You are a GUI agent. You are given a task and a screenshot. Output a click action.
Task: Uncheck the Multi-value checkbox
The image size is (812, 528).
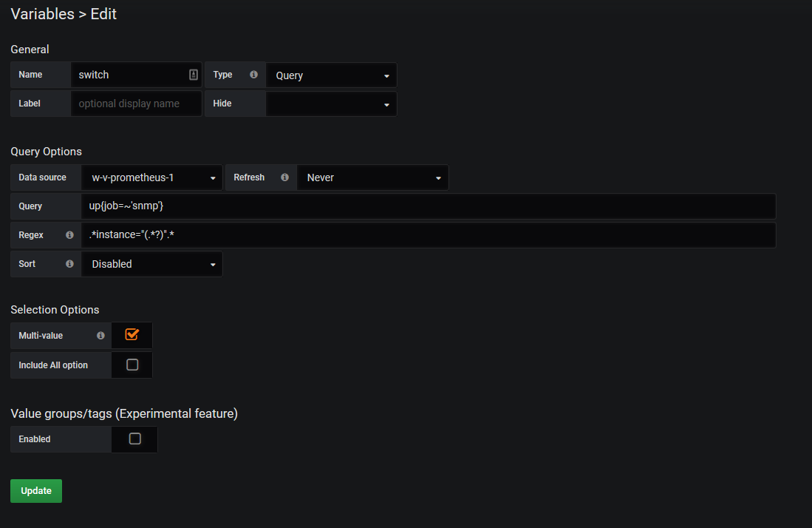click(x=132, y=335)
